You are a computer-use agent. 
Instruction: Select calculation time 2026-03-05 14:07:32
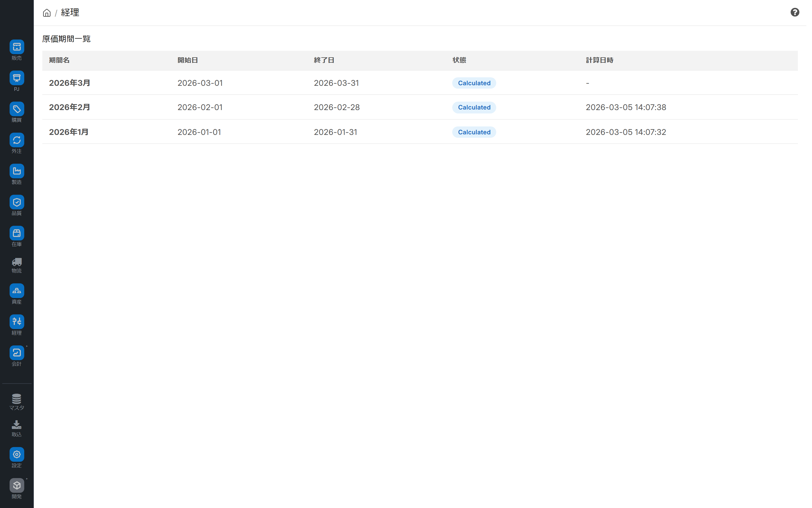click(626, 132)
